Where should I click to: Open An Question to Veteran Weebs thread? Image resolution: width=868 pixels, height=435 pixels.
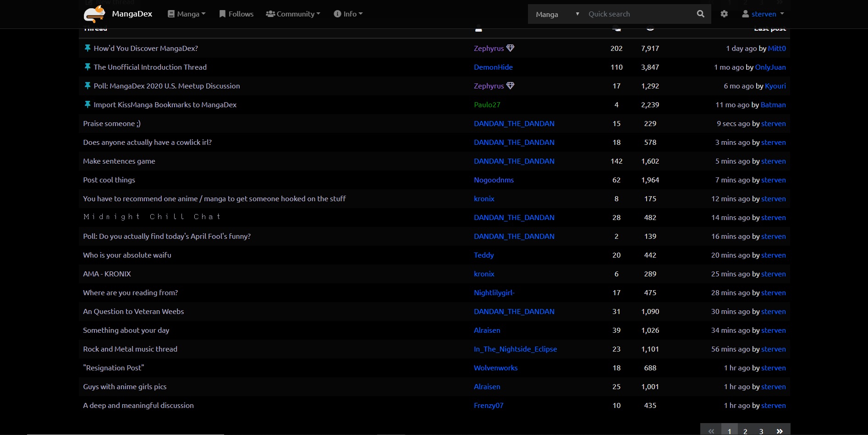133,311
